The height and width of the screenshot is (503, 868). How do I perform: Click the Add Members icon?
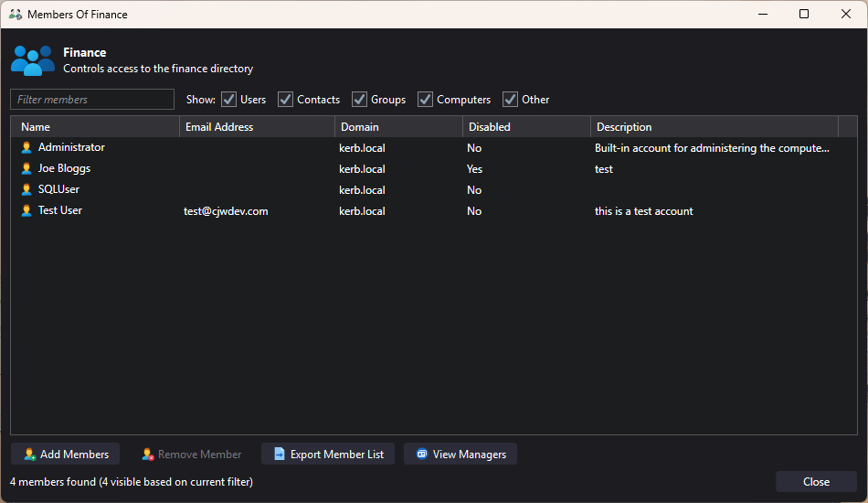pyautogui.click(x=30, y=455)
